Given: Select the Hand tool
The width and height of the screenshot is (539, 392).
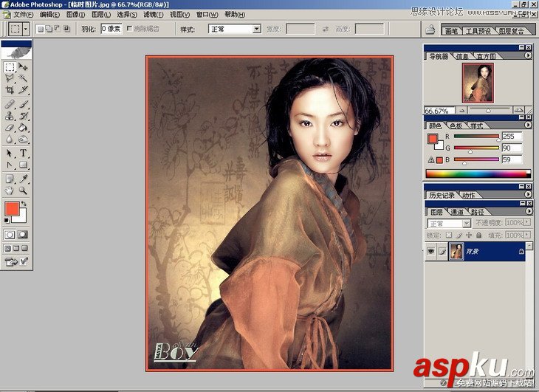Looking at the screenshot, I should click(10, 190).
